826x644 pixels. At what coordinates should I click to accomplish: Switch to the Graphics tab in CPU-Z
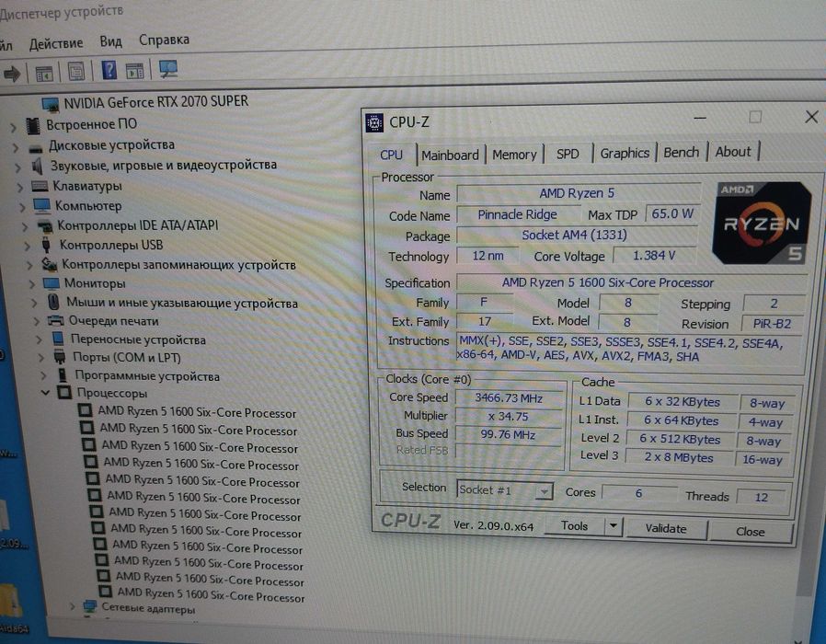click(625, 154)
